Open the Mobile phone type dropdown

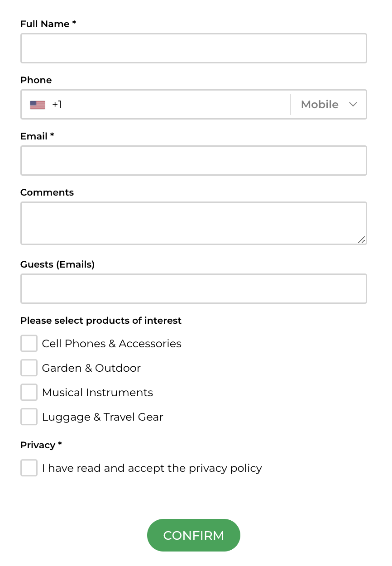(329, 105)
